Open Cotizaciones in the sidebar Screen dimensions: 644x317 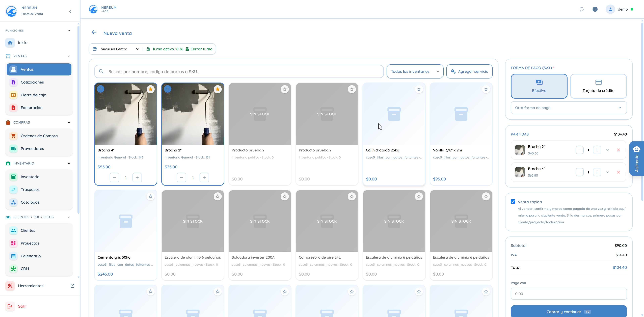[x=39, y=82]
